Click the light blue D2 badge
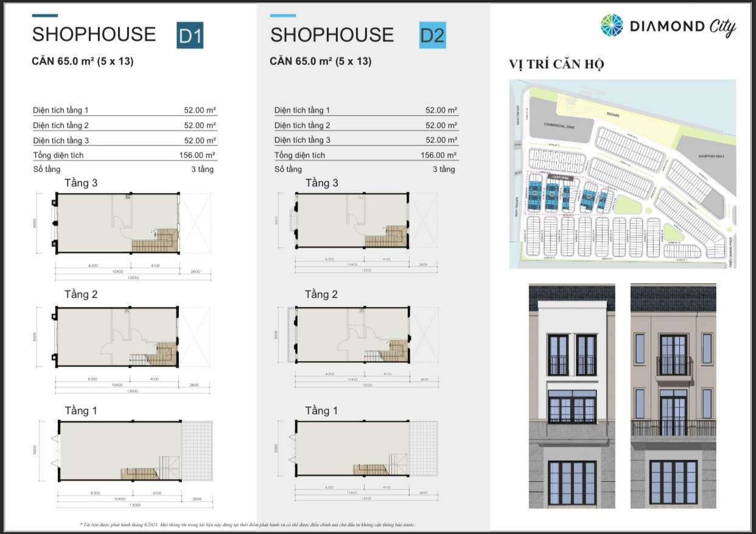Screen dimensions: 756x534 tap(432, 35)
